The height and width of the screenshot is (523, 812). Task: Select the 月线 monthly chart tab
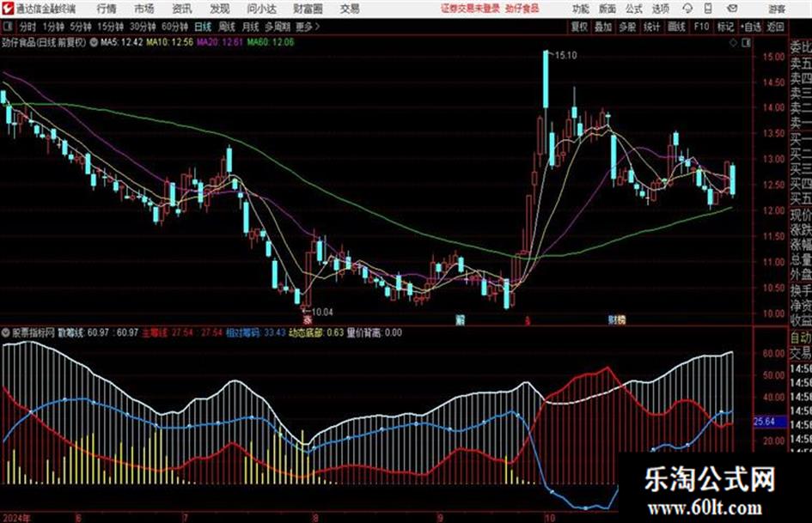pos(251,27)
